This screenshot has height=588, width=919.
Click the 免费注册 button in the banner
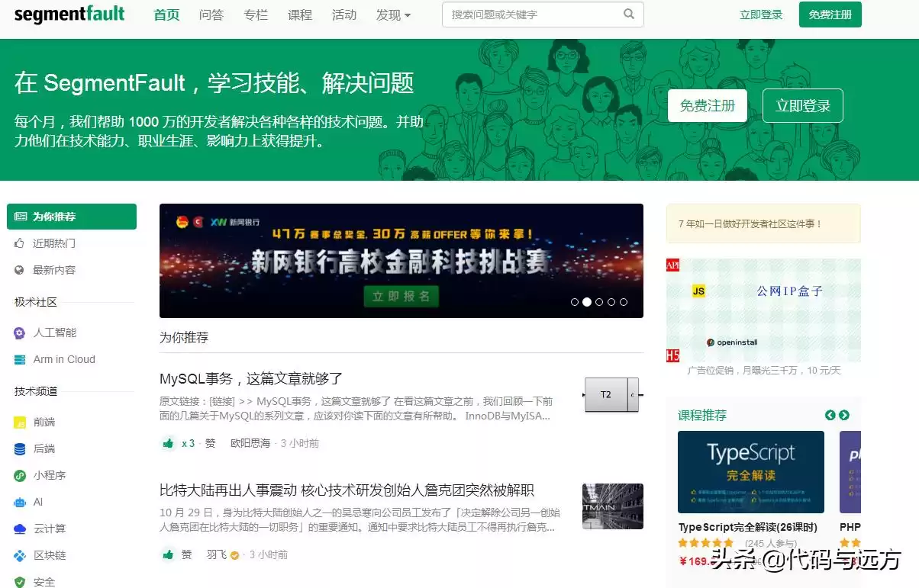[x=708, y=107]
